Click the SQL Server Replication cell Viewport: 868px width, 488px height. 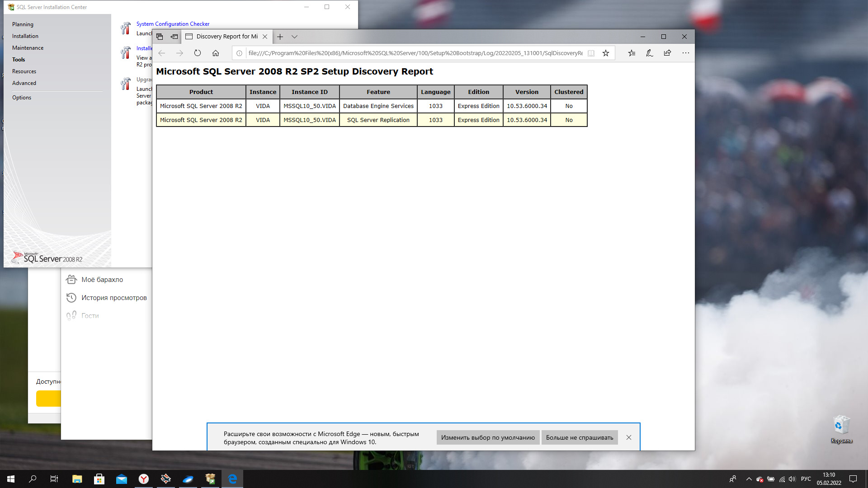(x=378, y=120)
